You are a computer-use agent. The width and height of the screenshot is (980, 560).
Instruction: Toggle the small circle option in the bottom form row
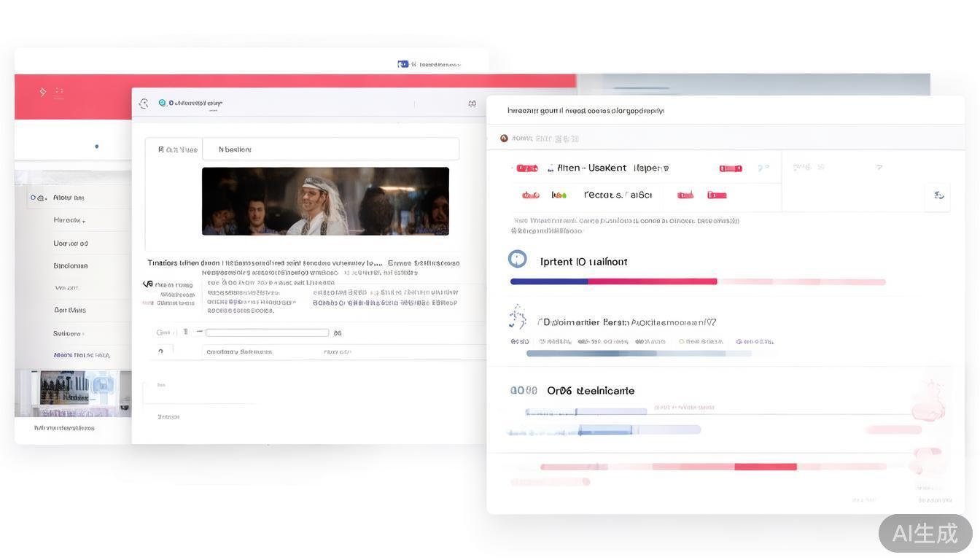pyautogui.click(x=160, y=351)
